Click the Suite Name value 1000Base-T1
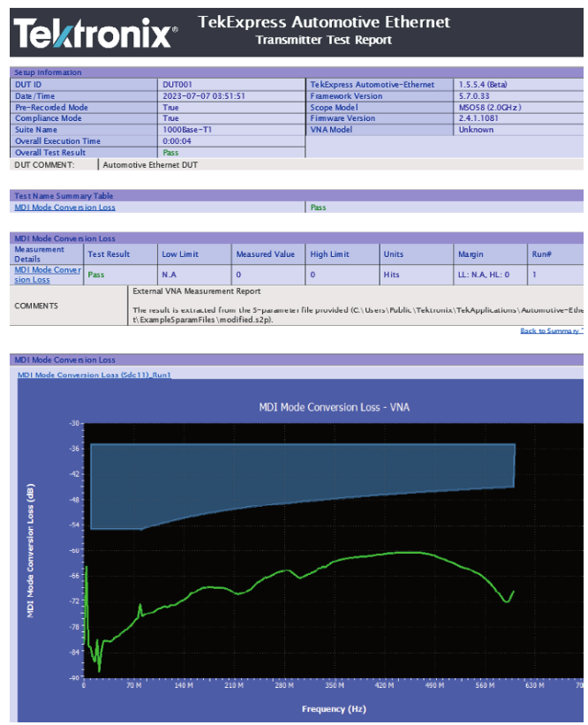Image resolution: width=588 pixels, height=725 pixels. (187, 130)
